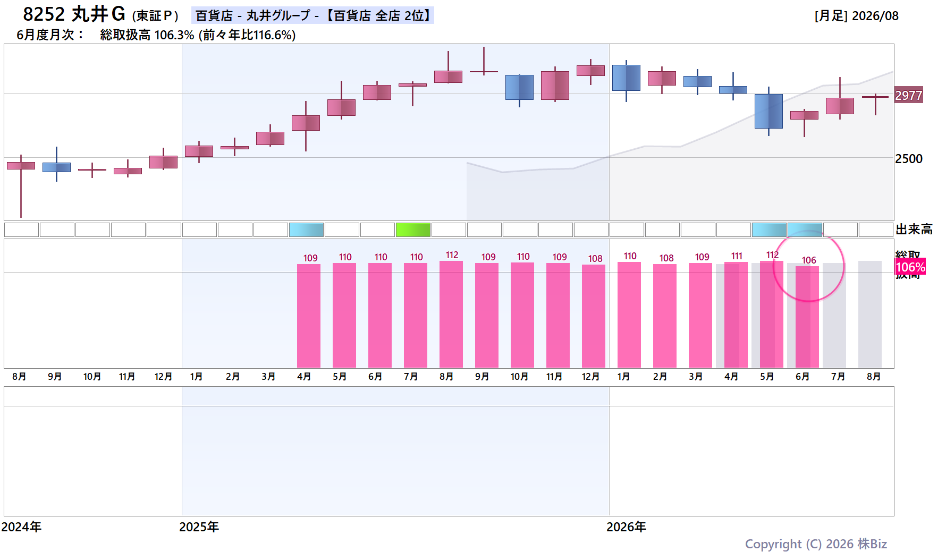Image resolution: width=946 pixels, height=560 pixels.
Task: Select the bar labeled 109 for September 2025
Action: [487, 315]
